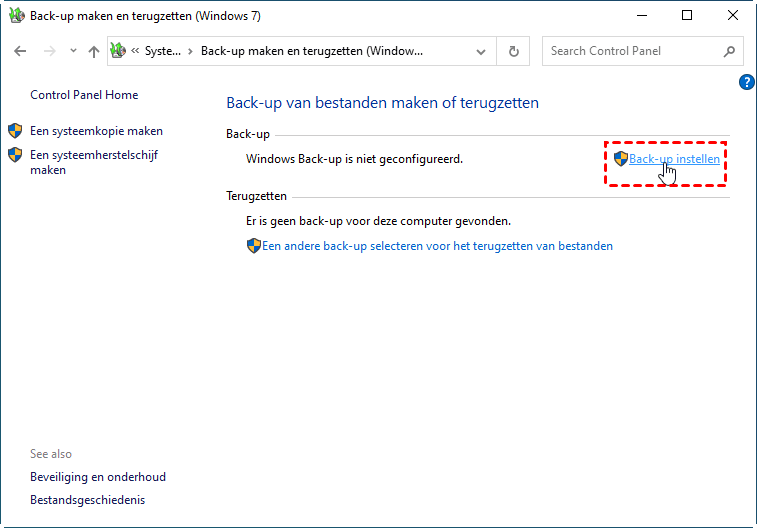This screenshot has width=757, height=528.
Task: Close the Back-up maken en terugzetten window
Action: (732, 15)
